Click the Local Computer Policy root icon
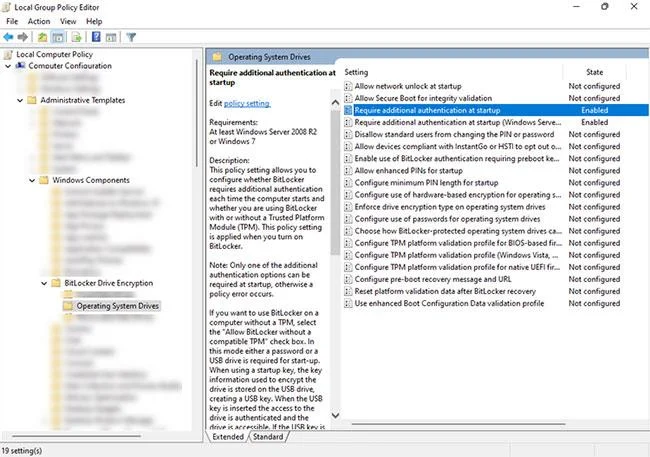The height and width of the screenshot is (457, 650). (x=7, y=54)
